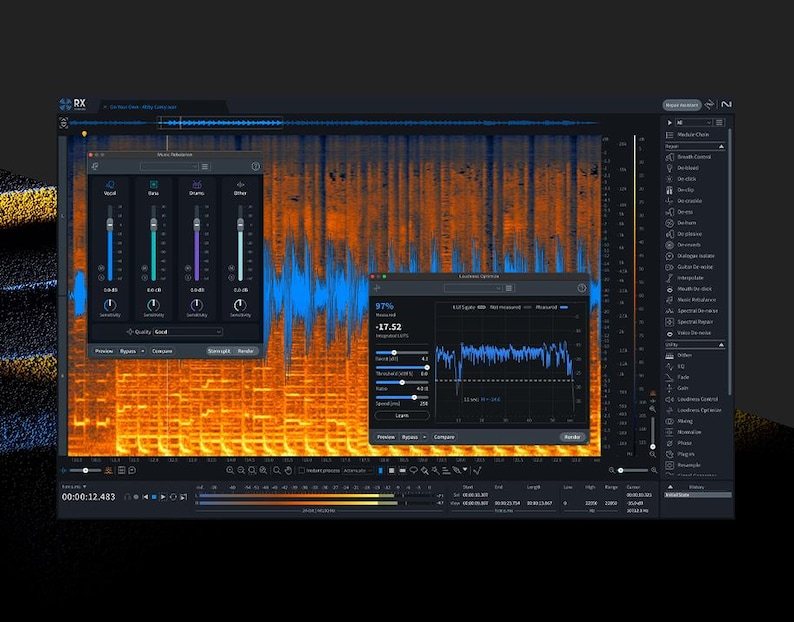The image size is (794, 622).
Task: Open module filter dropdown showing All
Action: [x=694, y=123]
